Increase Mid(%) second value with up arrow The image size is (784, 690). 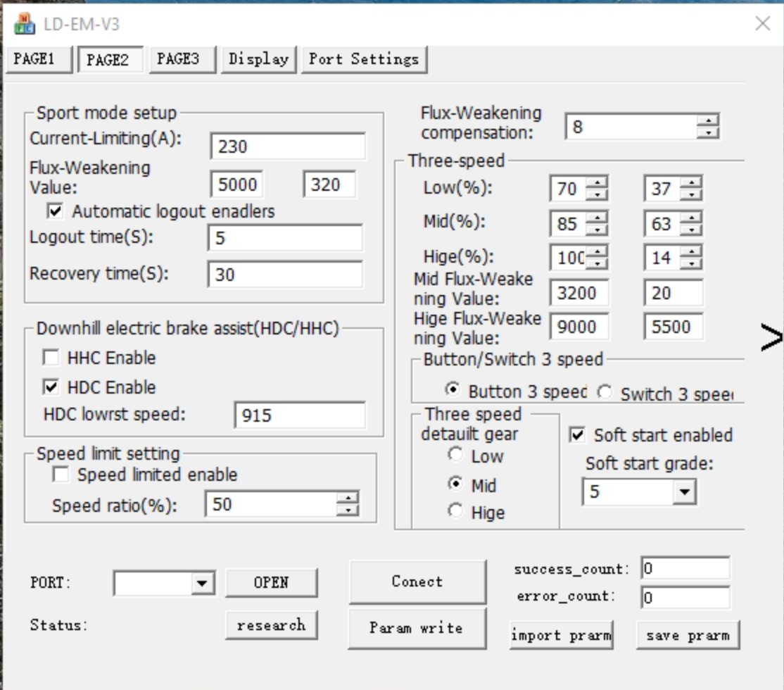(x=692, y=218)
